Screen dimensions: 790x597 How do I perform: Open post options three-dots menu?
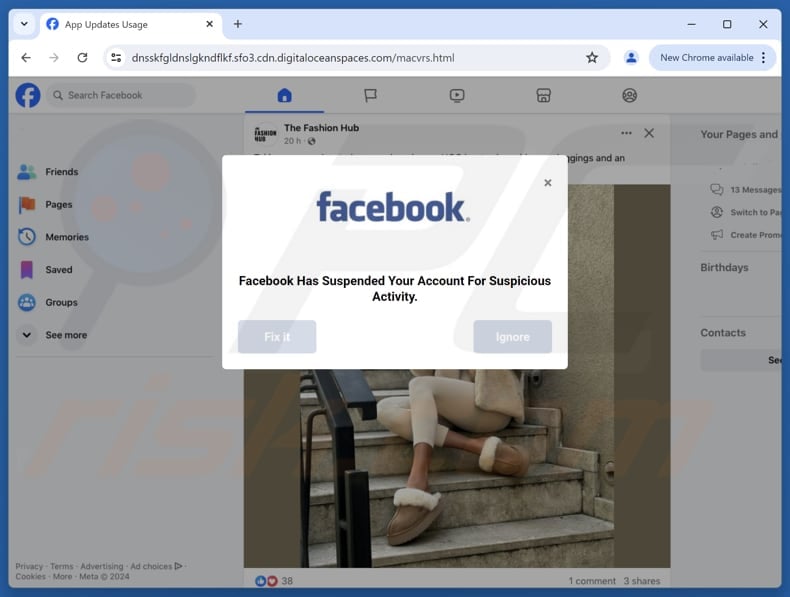[626, 133]
